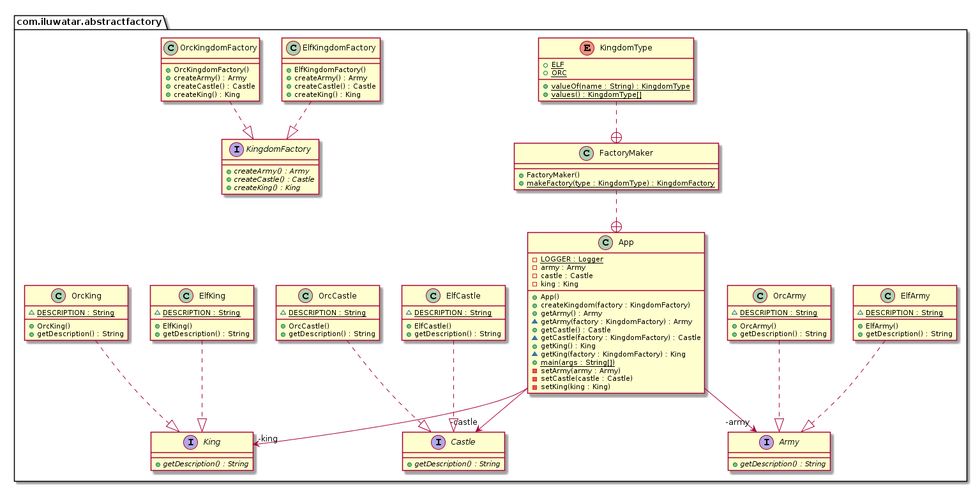This screenshot has width=980, height=488.
Task: Select the com.iluwatar.abstractfactory package tab
Action: (89, 22)
